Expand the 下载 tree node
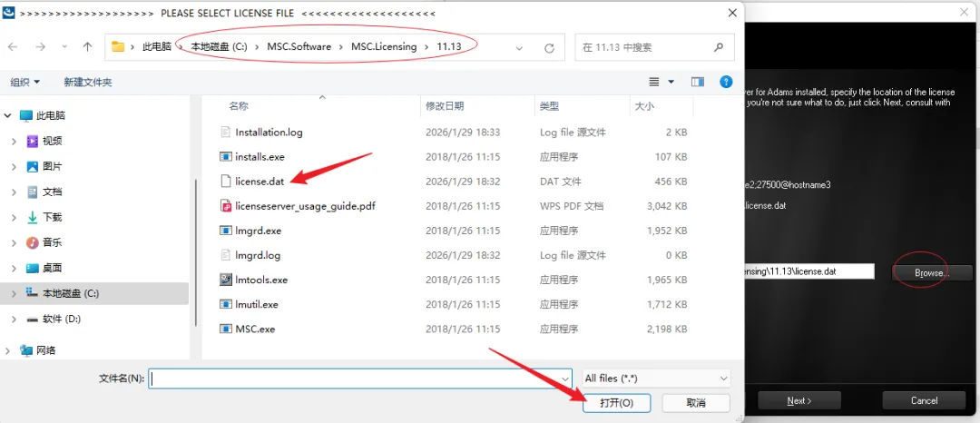980x423 pixels. [14, 218]
